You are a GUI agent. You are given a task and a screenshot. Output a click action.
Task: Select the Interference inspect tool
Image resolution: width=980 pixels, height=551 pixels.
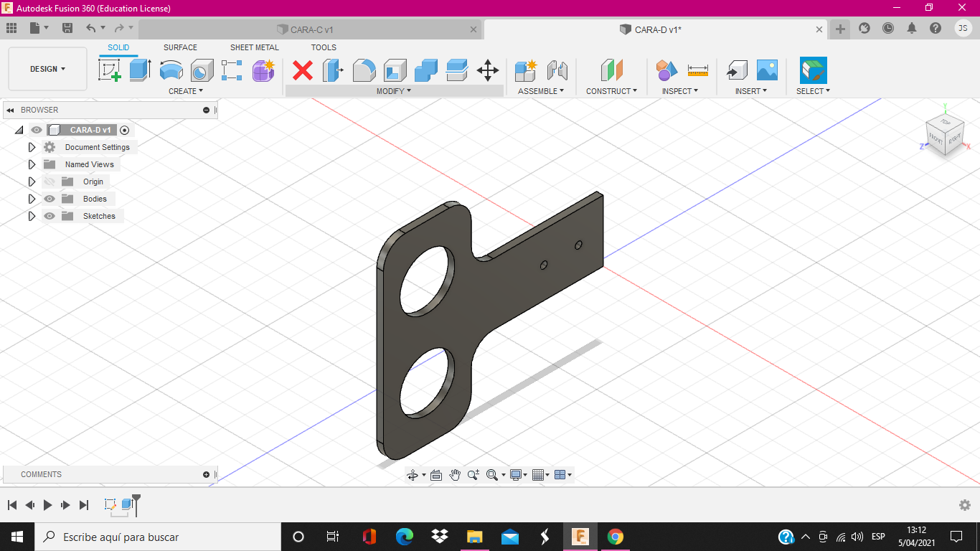pos(666,70)
